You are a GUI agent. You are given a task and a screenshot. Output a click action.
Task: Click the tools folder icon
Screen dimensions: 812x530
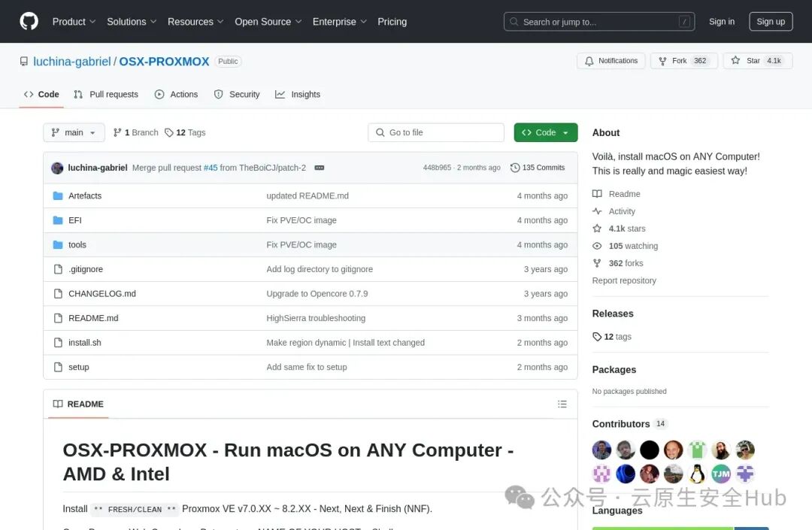[58, 244]
